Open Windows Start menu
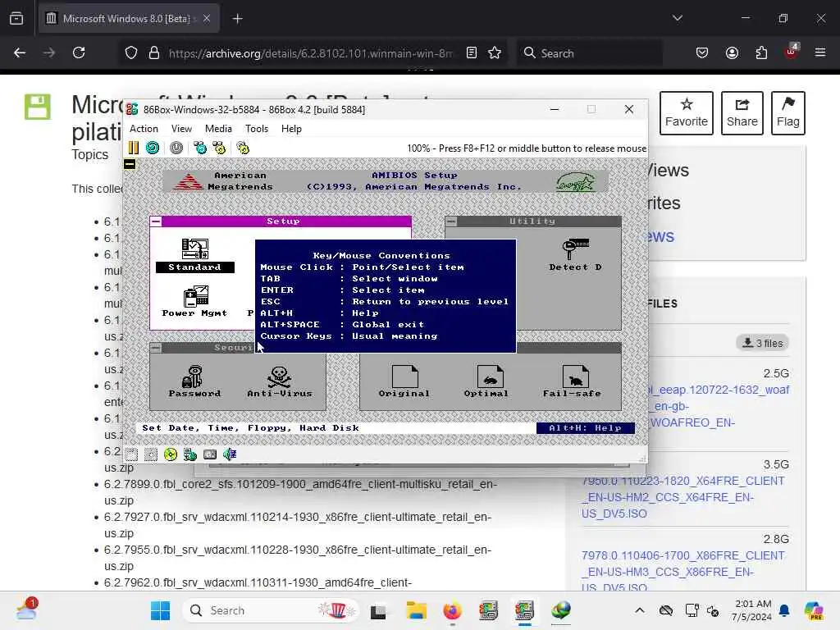Image resolution: width=840 pixels, height=630 pixels. click(160, 610)
